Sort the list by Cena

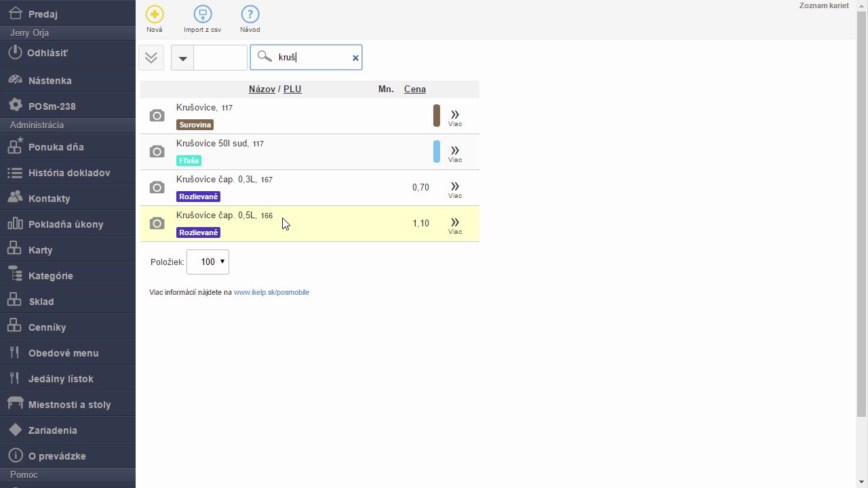point(415,89)
